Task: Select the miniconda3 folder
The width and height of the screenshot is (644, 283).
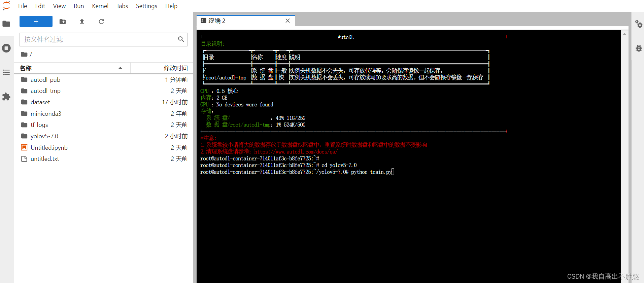Action: (104, 114)
